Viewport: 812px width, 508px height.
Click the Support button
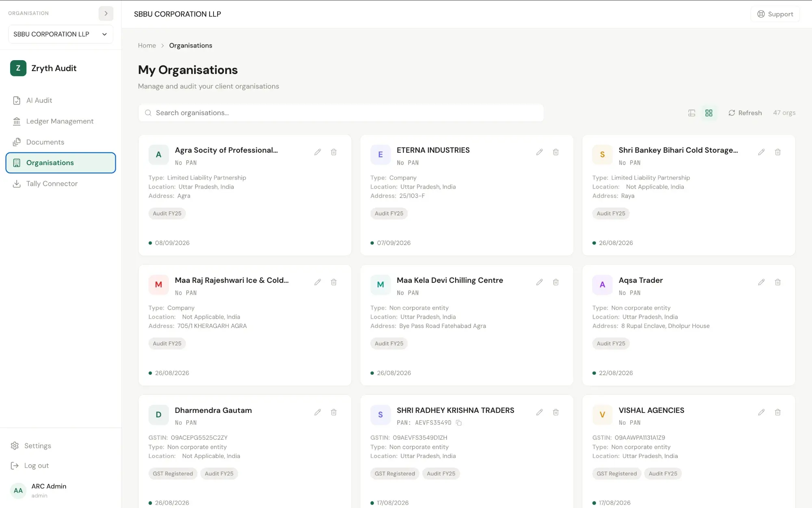(x=775, y=14)
